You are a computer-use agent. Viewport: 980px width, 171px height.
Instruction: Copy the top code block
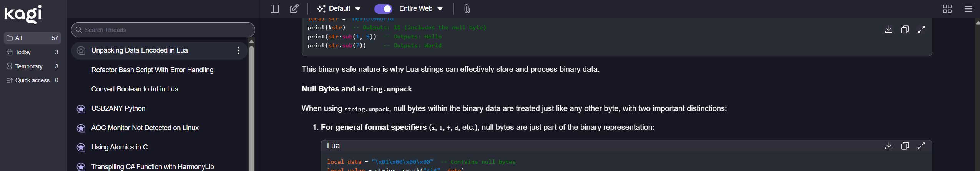point(905,30)
